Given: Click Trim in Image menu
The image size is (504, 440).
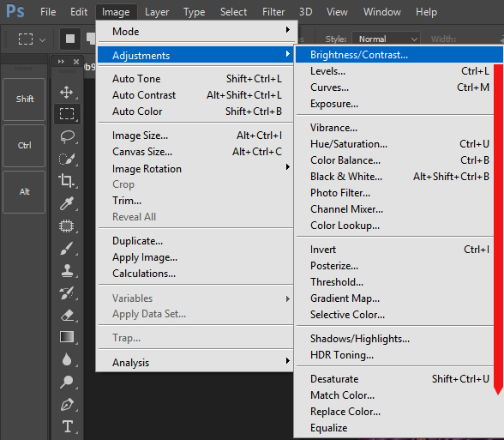Looking at the screenshot, I should coord(196,201).
